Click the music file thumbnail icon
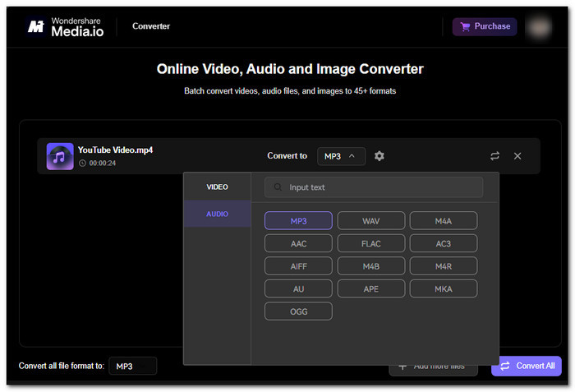This screenshot has width=575, height=392. pos(60,156)
